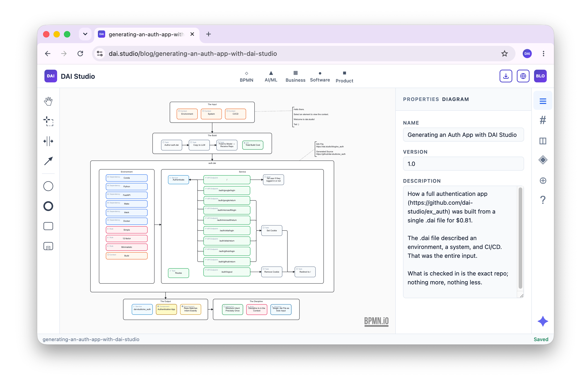This screenshot has height=379, width=588.
Task: Open the hash tag panel
Action: click(x=543, y=120)
